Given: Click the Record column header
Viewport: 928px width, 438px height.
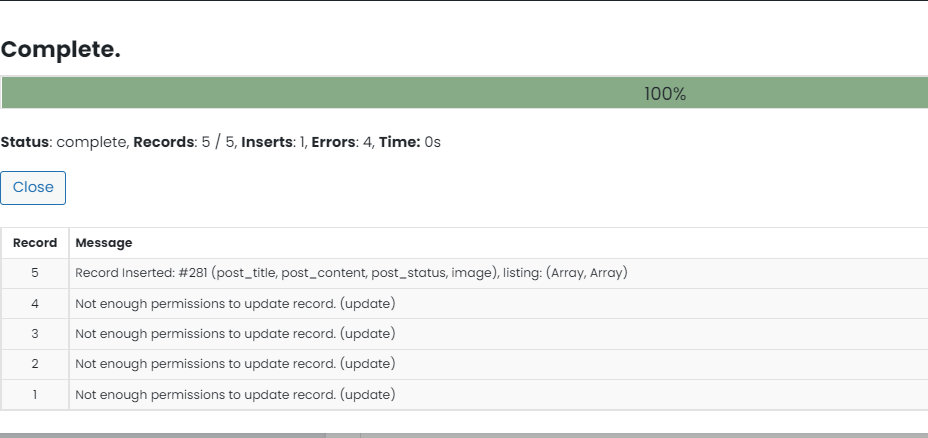Looking at the screenshot, I should tap(35, 243).
